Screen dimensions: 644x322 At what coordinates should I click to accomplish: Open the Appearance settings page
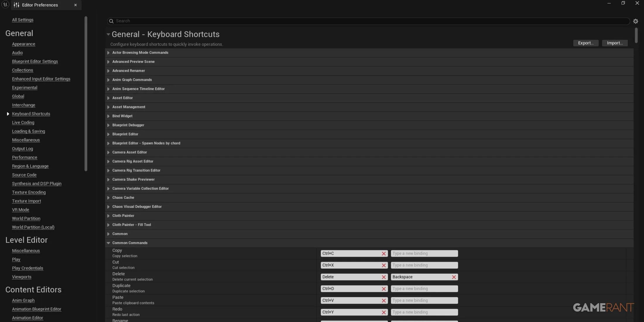(23, 44)
